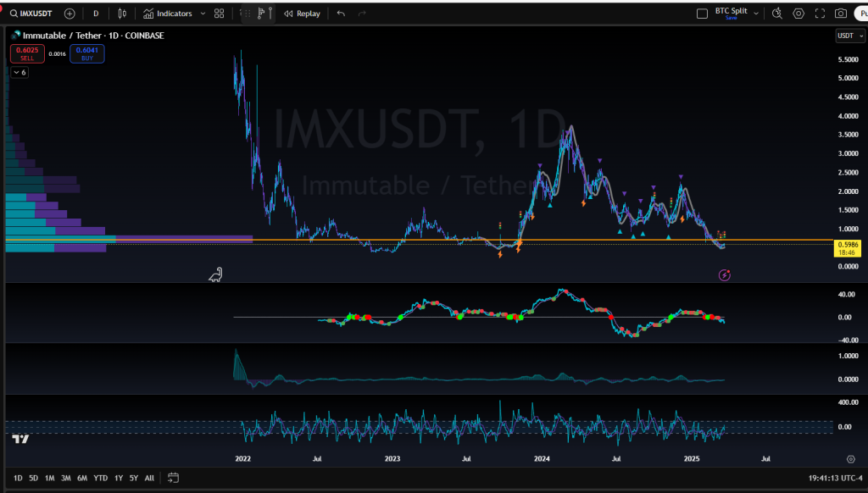Open the go-to-date calendar

(173, 478)
